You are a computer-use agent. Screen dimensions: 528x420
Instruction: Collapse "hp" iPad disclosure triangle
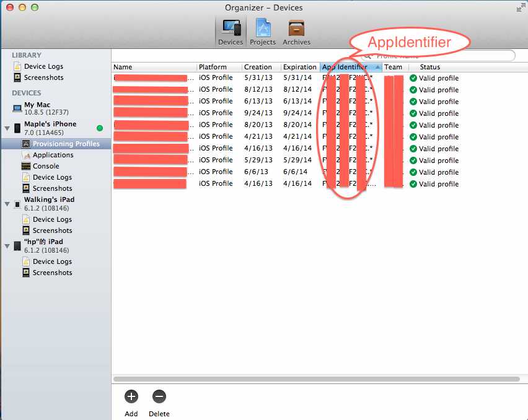click(7, 246)
